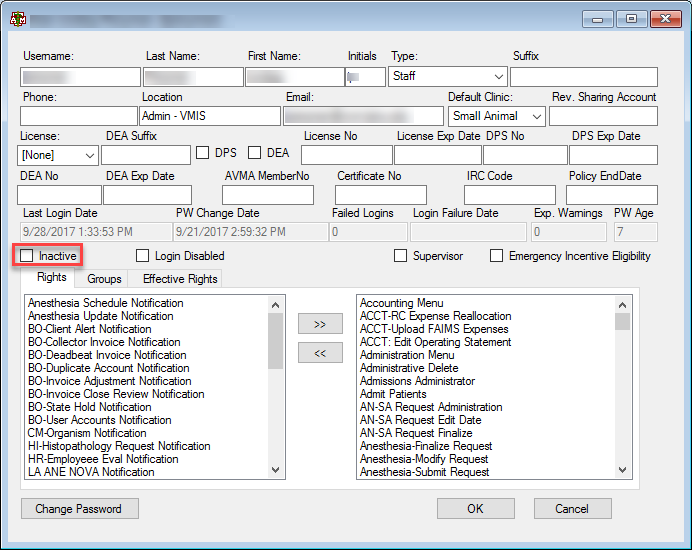Check the Inactive checkbox

click(26, 255)
